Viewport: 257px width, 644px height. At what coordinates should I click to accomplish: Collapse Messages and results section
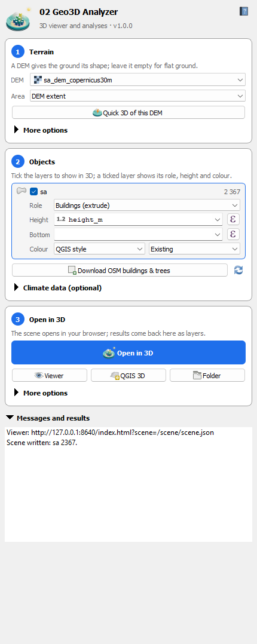click(x=48, y=418)
